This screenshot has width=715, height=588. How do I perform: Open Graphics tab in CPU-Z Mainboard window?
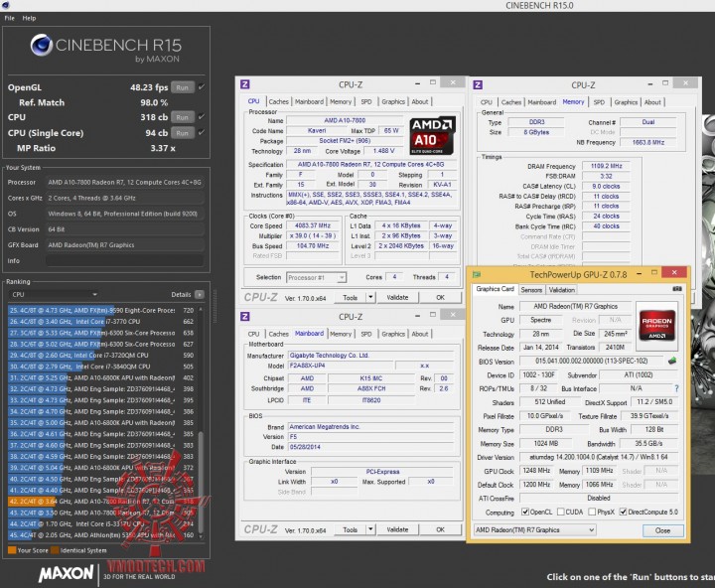[x=393, y=334]
